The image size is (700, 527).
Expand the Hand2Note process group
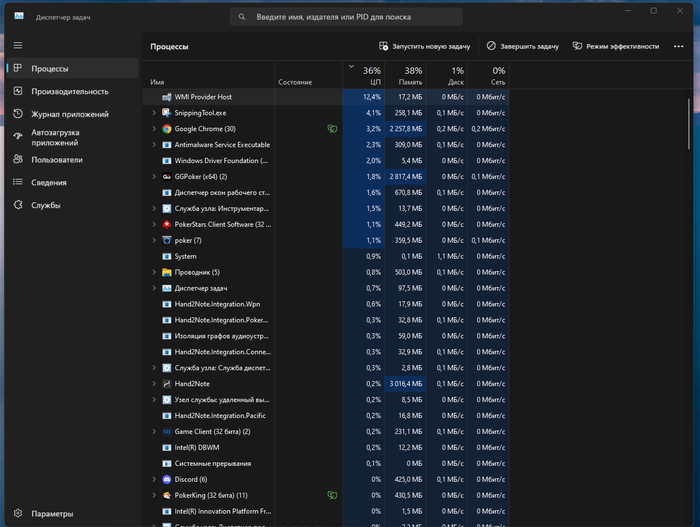click(x=154, y=384)
